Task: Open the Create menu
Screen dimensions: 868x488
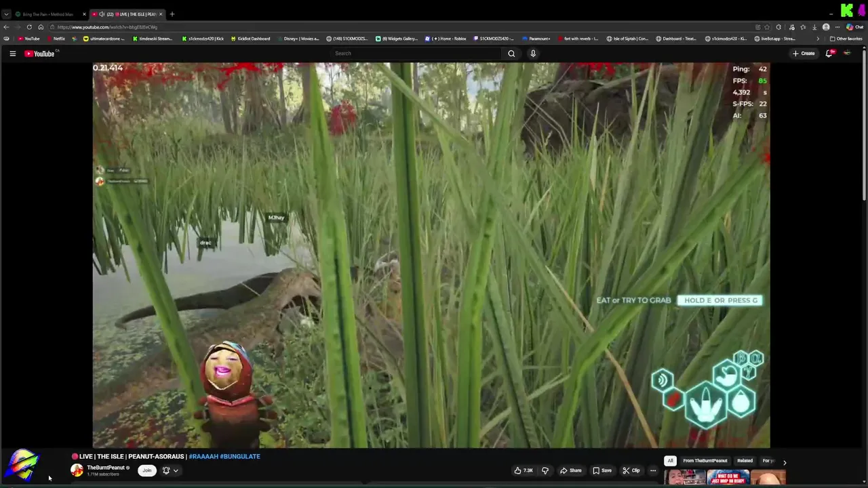Action: click(804, 54)
